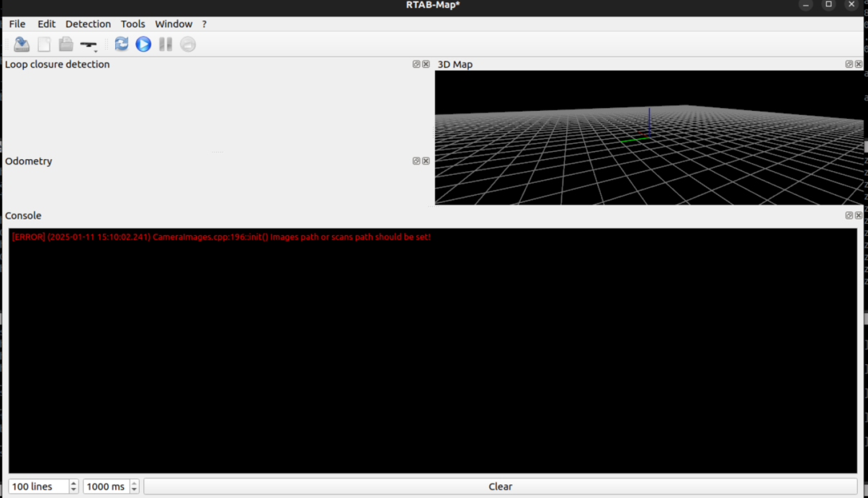Start detection with the blue play button

143,45
